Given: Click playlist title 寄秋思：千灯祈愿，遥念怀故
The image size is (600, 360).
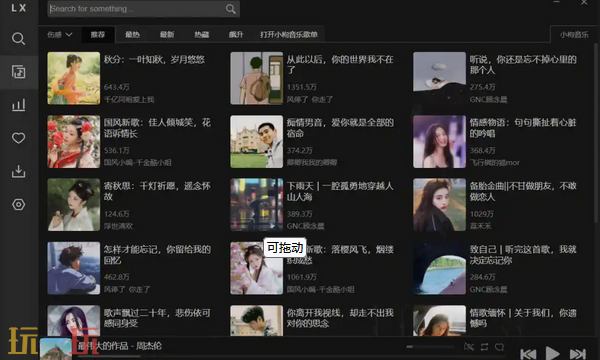Looking at the screenshot, I should [157, 191].
